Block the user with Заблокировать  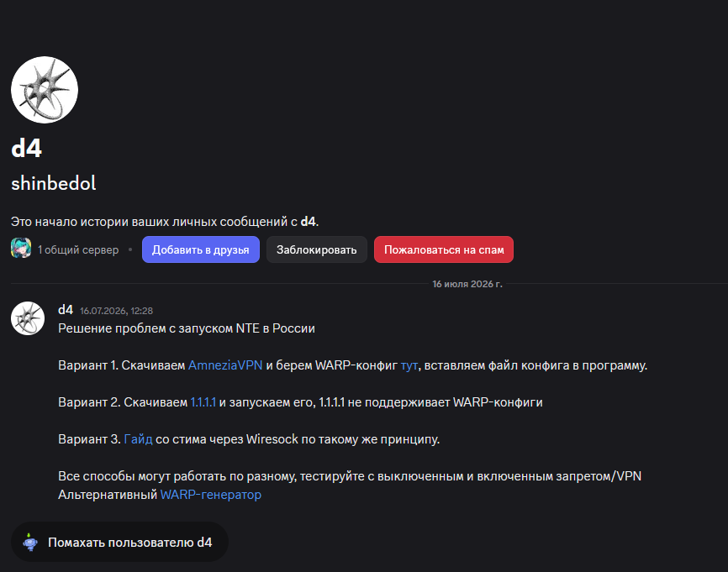point(317,249)
